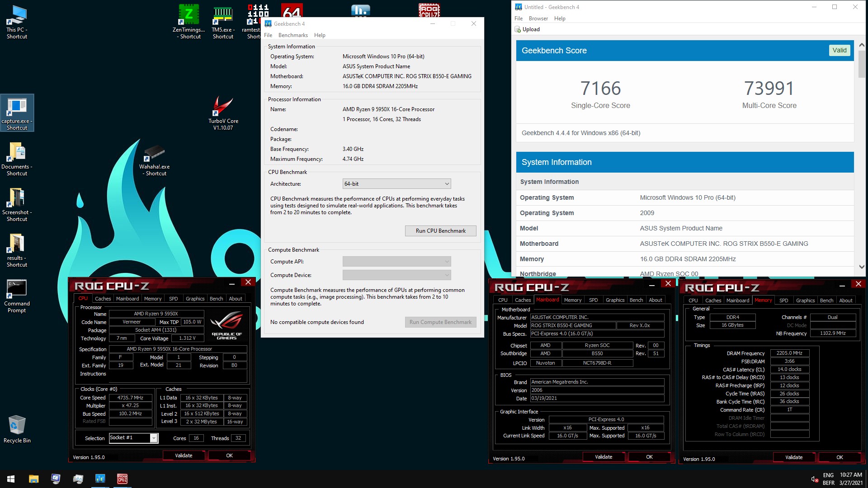Image resolution: width=868 pixels, height=488 pixels.
Task: Click the AIDA64 icon behind Geekbench window
Action: [x=292, y=11]
